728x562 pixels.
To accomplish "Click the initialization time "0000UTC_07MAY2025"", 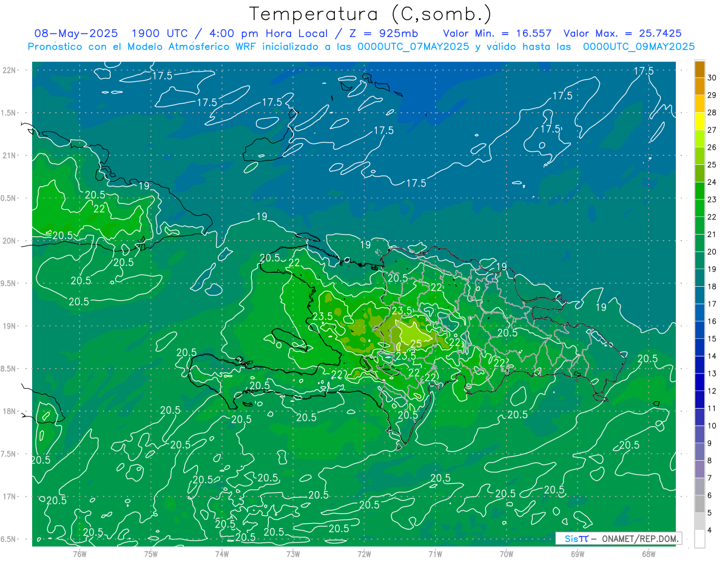I will pos(414,47).
